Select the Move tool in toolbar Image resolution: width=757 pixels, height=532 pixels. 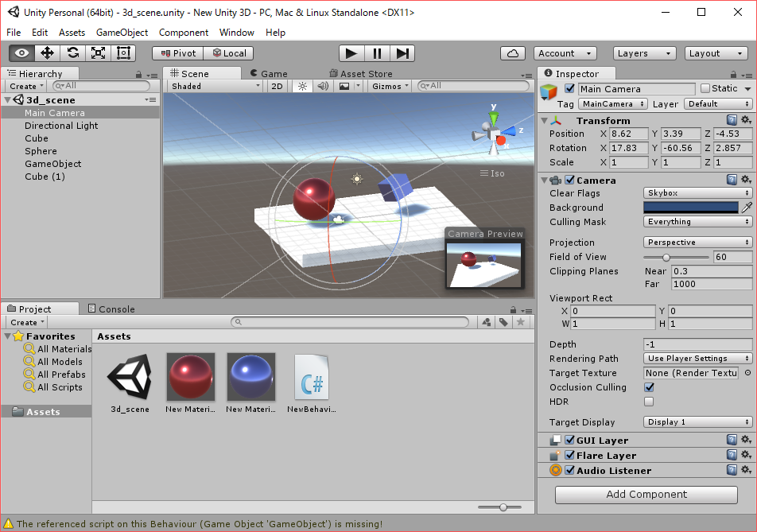click(47, 53)
